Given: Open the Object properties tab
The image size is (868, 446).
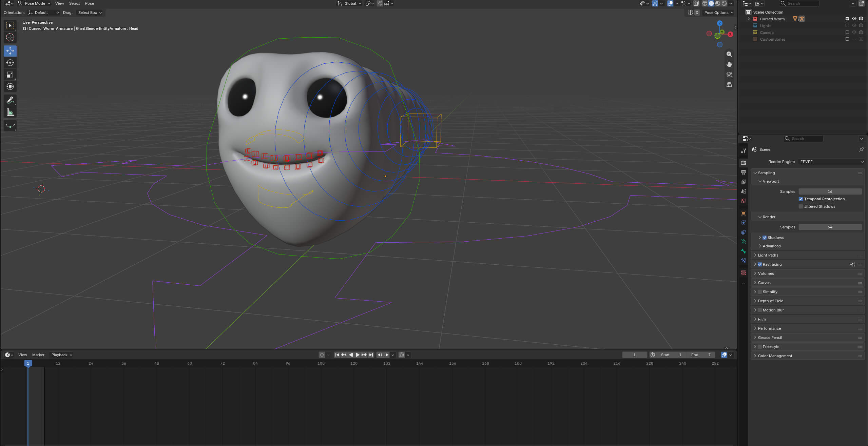Looking at the screenshot, I should click(744, 213).
